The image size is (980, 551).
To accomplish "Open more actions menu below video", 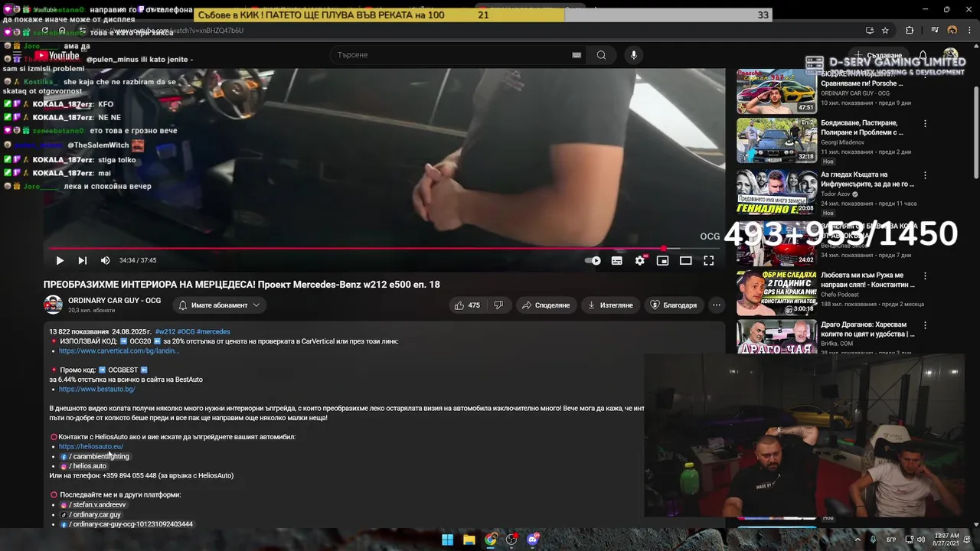I will pos(717,305).
